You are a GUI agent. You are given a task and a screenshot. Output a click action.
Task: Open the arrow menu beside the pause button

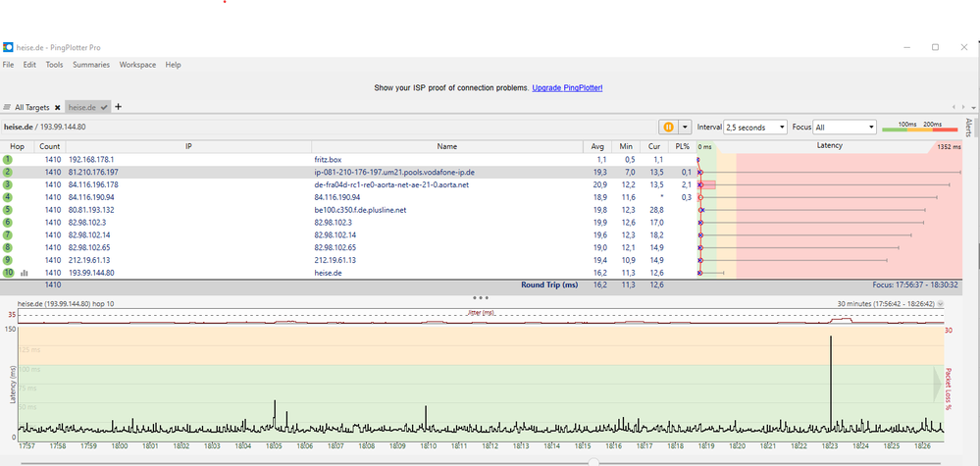[686, 127]
